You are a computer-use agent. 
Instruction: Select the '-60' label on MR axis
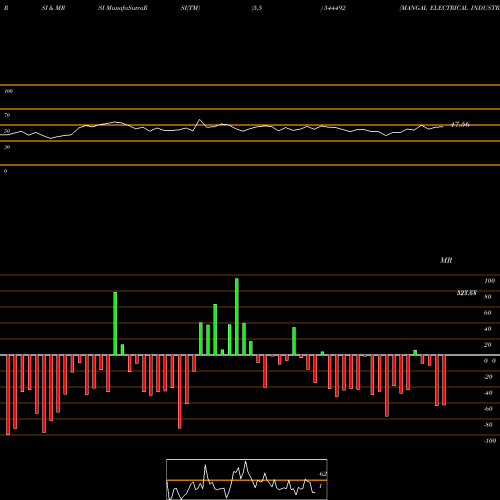(x=488, y=409)
